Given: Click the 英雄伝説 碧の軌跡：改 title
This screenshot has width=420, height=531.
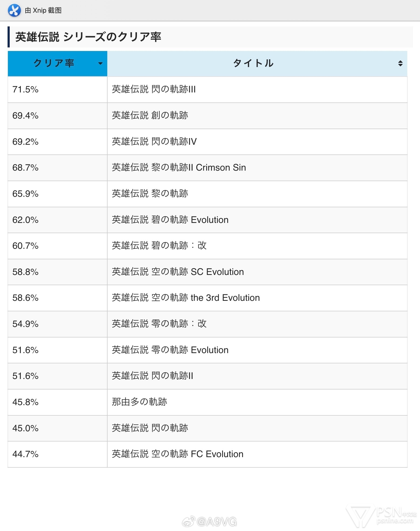Looking at the screenshot, I should tap(159, 246).
